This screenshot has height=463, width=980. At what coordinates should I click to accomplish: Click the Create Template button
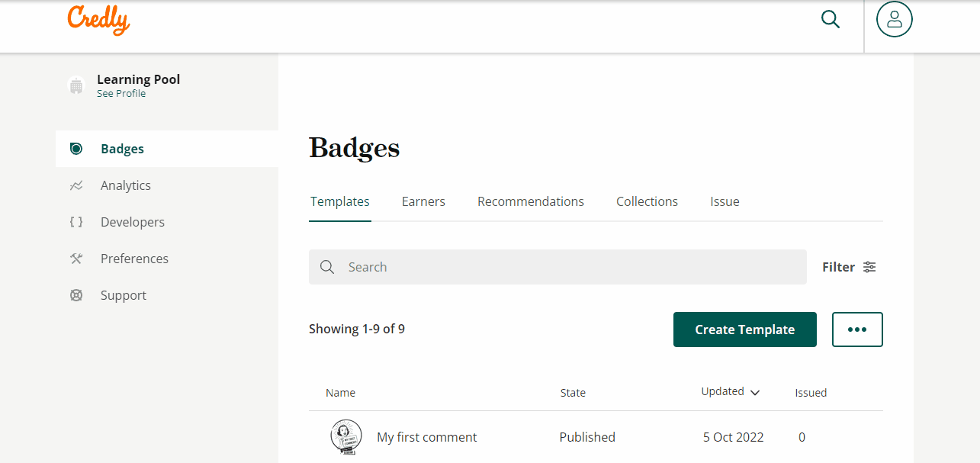pos(744,329)
